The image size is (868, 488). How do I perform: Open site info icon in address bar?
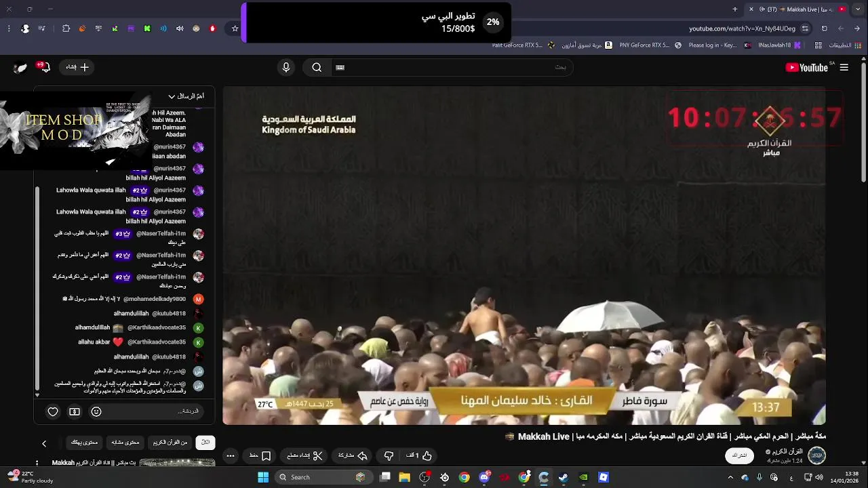coord(805,28)
